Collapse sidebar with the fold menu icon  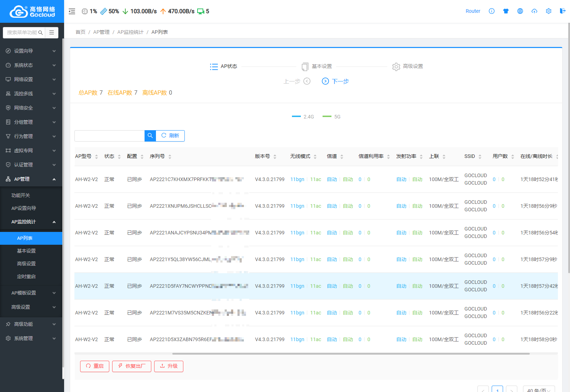72,11
